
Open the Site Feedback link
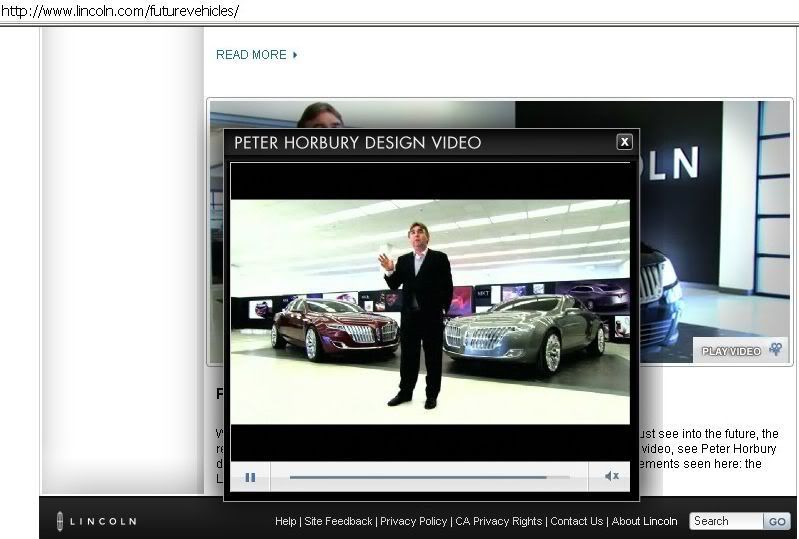[338, 521]
